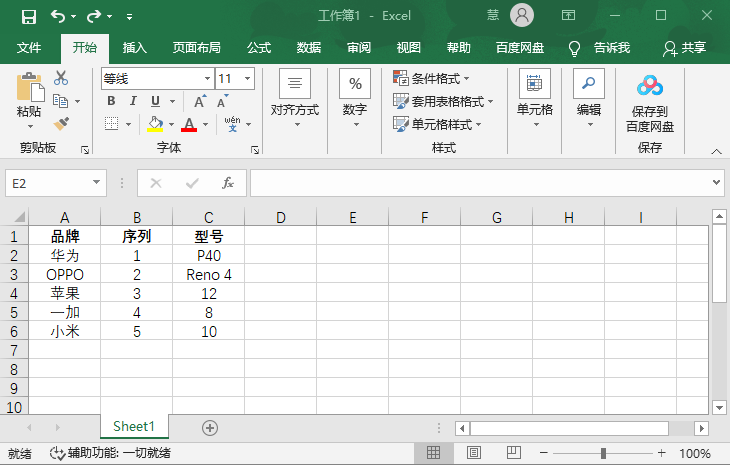Switch to the 公式 tab
The image size is (730, 465).
[259, 48]
